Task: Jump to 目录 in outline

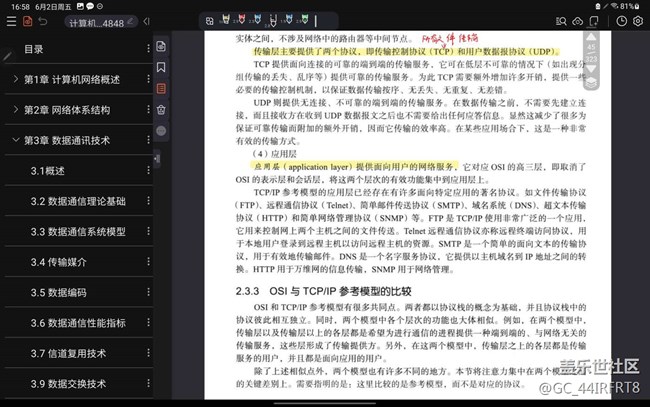Action: point(34,49)
